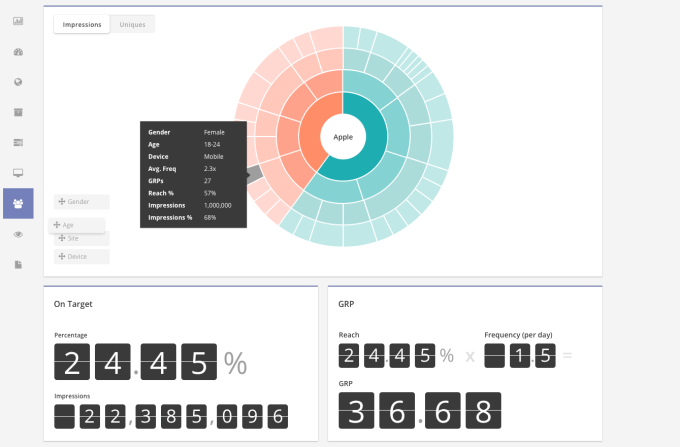Click the Frequency (per day) label

518,335
